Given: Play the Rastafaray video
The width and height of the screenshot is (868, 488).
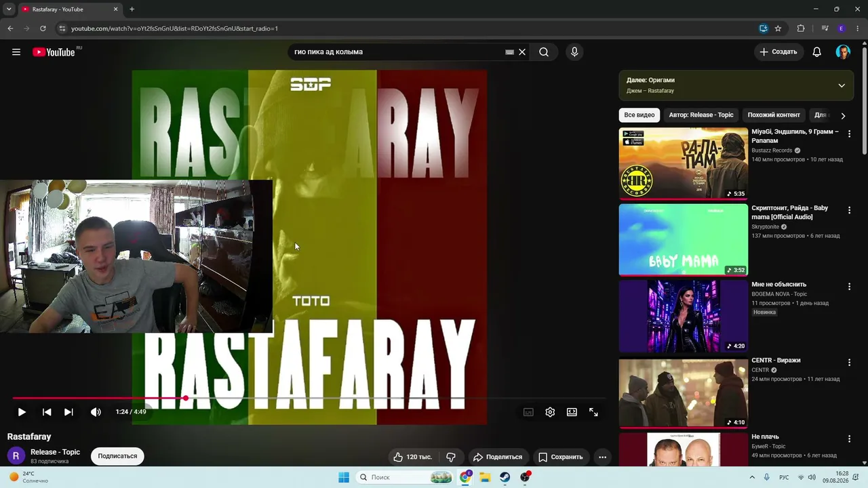Looking at the screenshot, I should (22, 412).
